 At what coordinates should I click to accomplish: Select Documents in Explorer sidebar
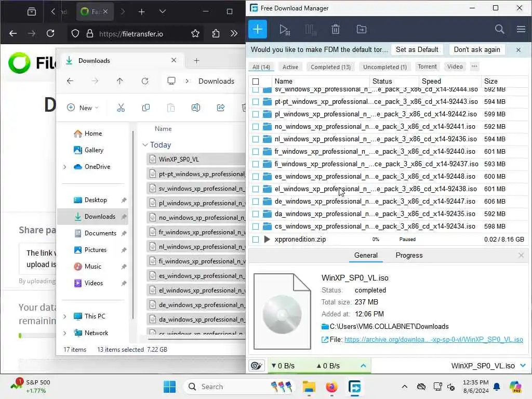click(100, 233)
